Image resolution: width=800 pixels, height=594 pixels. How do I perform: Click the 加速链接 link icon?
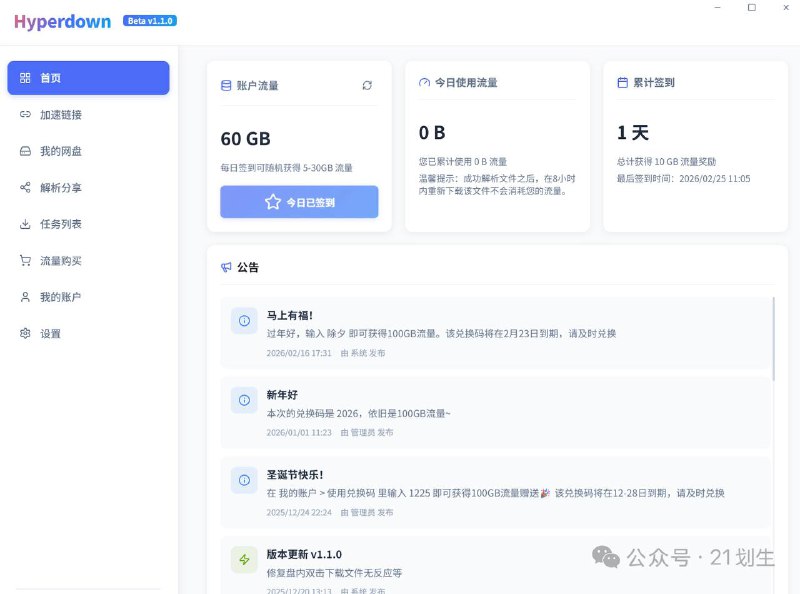pyautogui.click(x=25, y=115)
